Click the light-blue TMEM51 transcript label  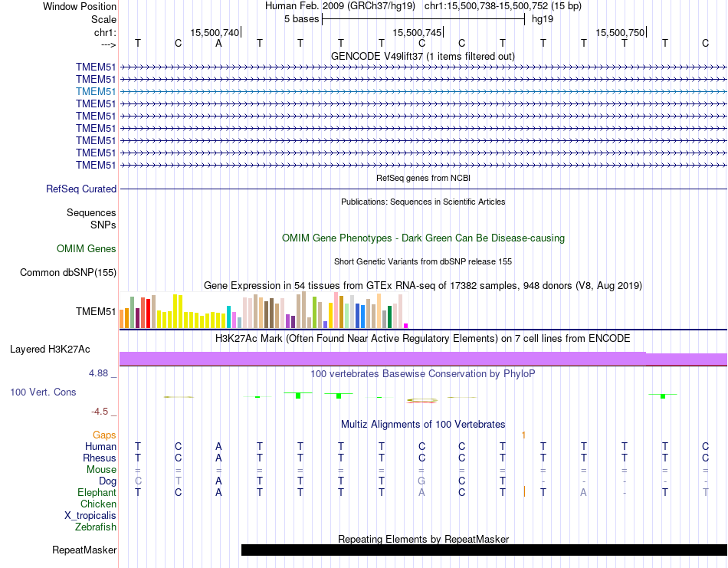pos(96,91)
